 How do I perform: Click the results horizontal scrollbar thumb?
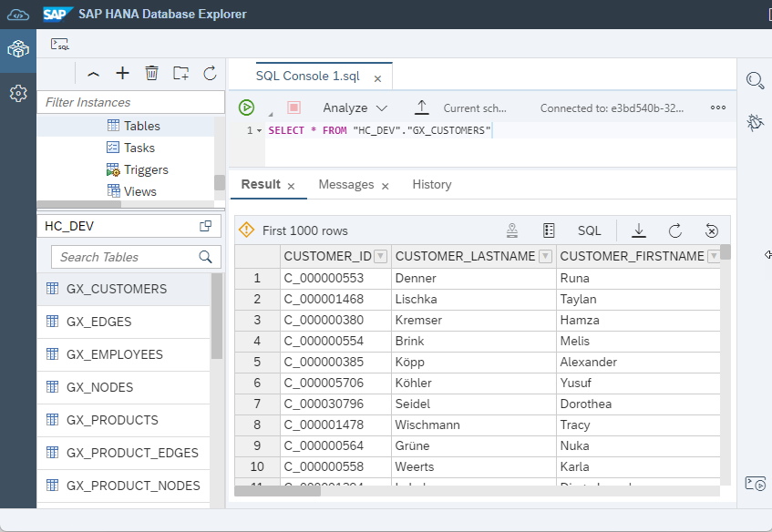(278, 491)
